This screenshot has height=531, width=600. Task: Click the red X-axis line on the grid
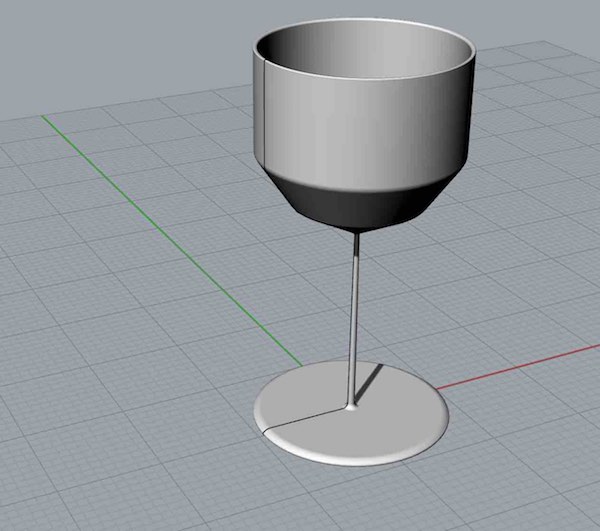[x=518, y=367]
